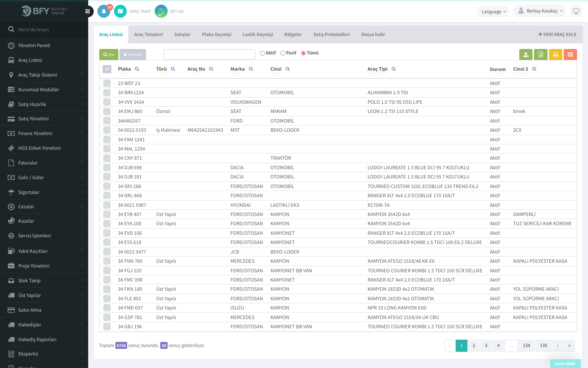The image size is (588, 368).
Task: Check the row checkbox for 23 WEF 23
Action: click(107, 83)
